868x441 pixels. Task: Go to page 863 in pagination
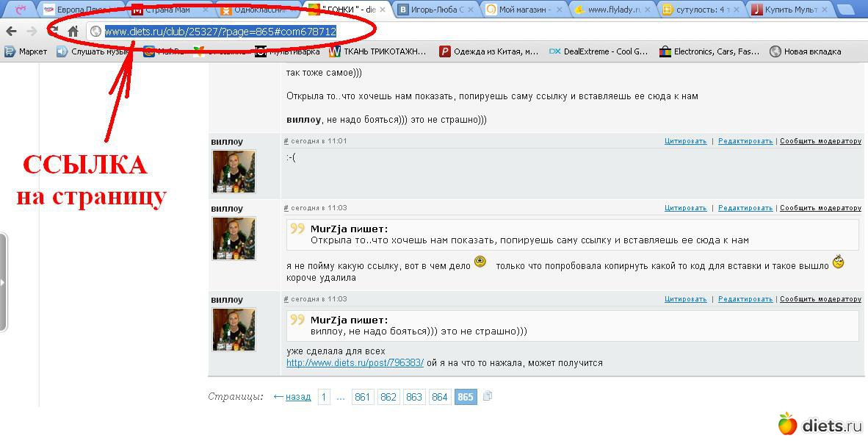[414, 397]
